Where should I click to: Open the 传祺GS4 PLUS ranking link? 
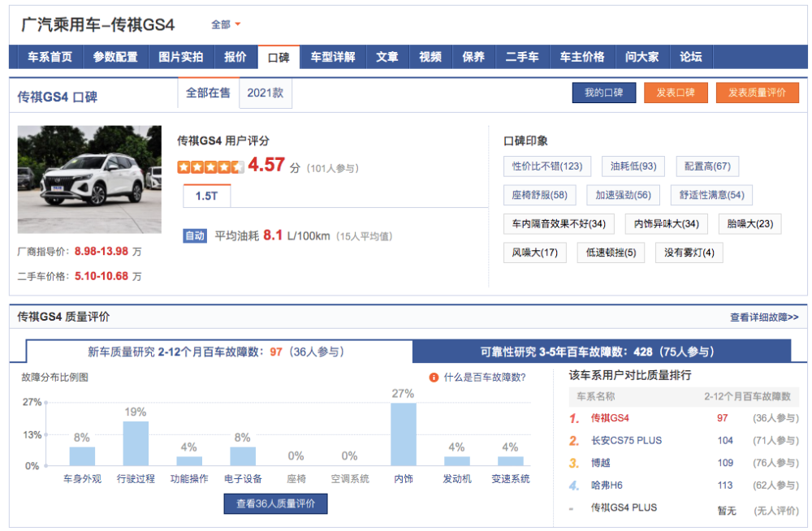click(624, 507)
